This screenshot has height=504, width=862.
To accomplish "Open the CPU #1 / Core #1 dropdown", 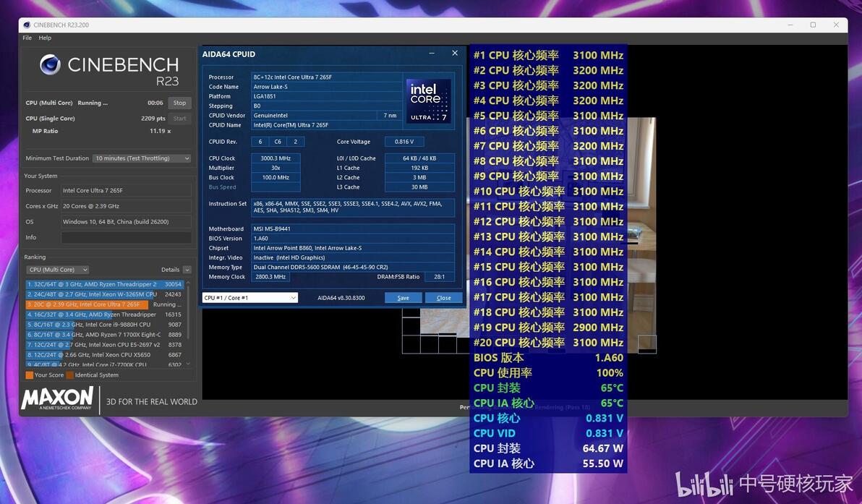I will tap(250, 298).
